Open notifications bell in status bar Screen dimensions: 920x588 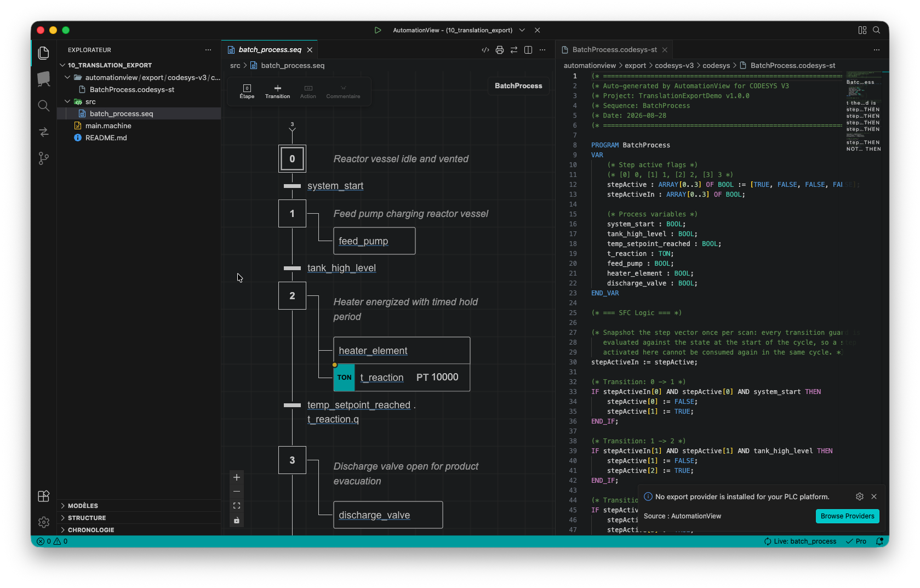(x=879, y=541)
